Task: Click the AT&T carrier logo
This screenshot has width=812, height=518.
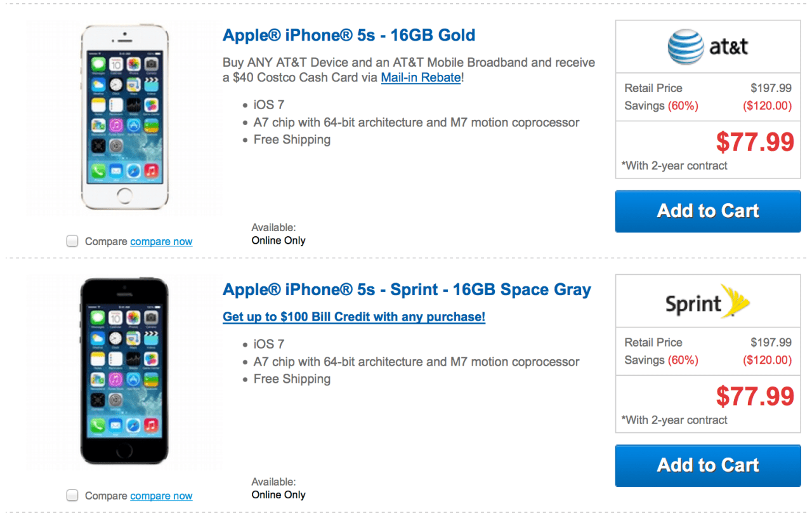Action: [x=707, y=47]
